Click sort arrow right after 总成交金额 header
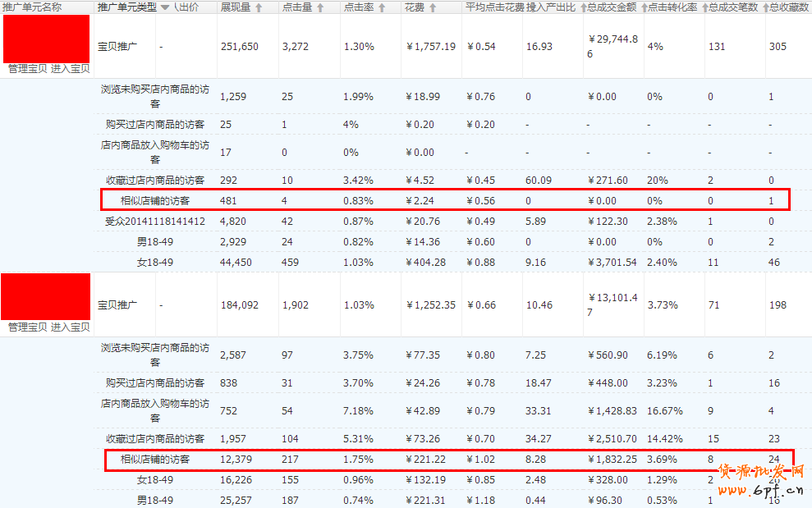Viewport: 812px width, 508px height. pos(643,7)
